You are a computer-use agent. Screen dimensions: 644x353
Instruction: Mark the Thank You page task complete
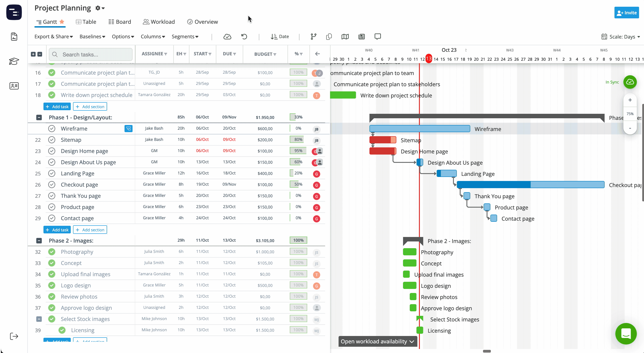click(52, 196)
